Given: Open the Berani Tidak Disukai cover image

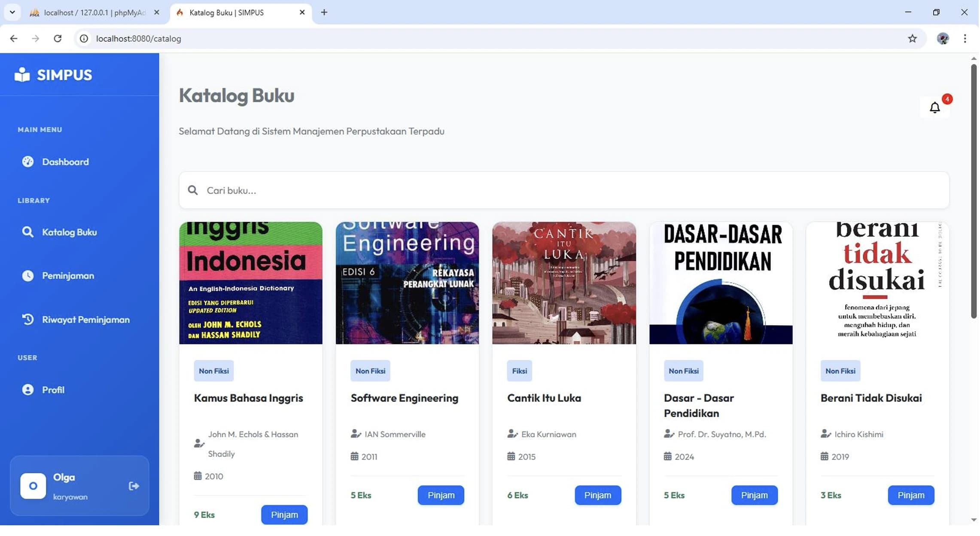Looking at the screenshot, I should [877, 283].
